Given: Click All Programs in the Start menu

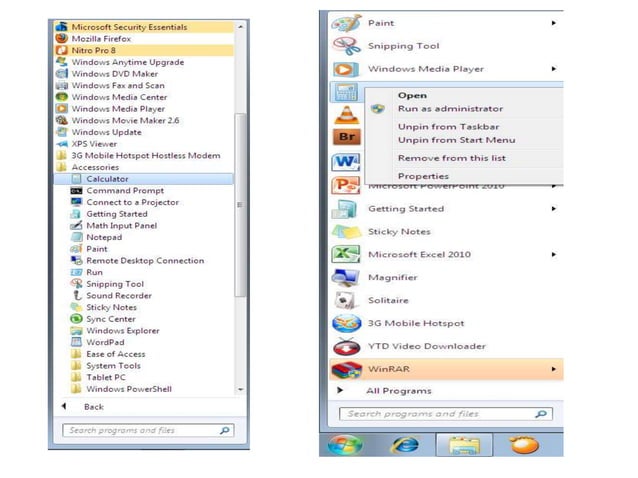Looking at the screenshot, I should (399, 391).
